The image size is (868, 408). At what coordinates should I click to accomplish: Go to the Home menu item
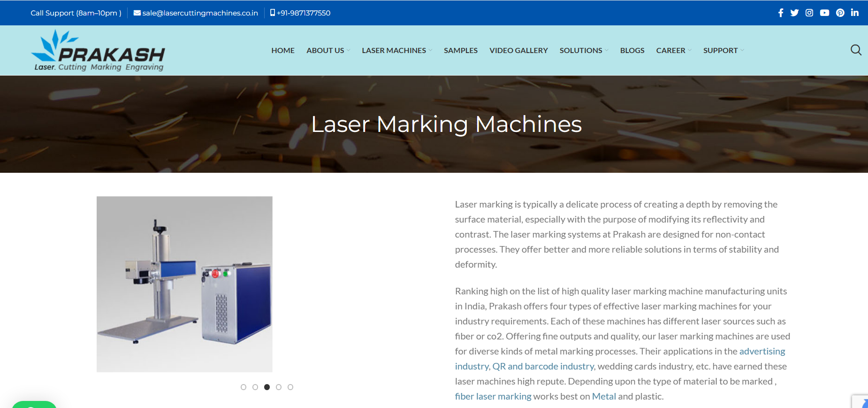point(283,50)
